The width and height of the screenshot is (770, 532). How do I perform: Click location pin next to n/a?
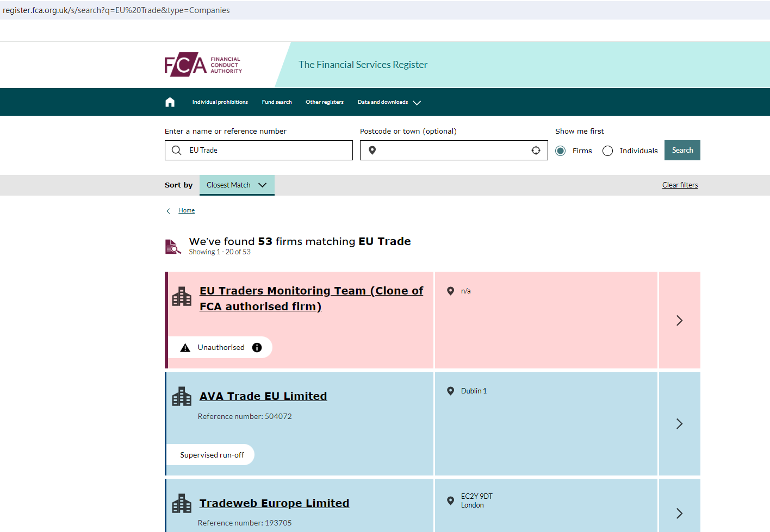(450, 291)
